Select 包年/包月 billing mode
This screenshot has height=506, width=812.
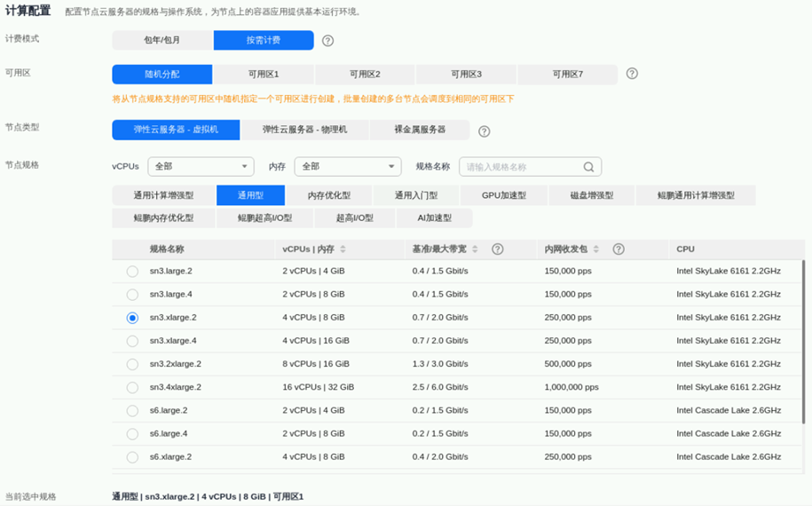pyautogui.click(x=162, y=41)
